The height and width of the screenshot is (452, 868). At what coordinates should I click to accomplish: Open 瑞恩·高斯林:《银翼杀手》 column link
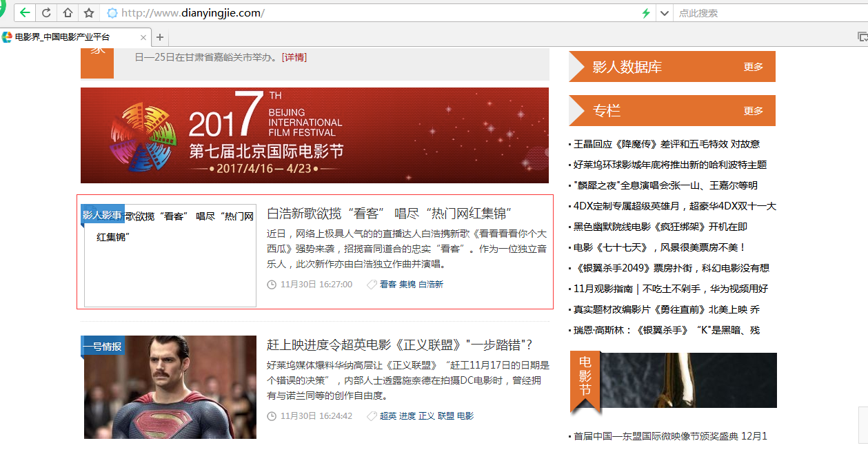click(x=667, y=330)
